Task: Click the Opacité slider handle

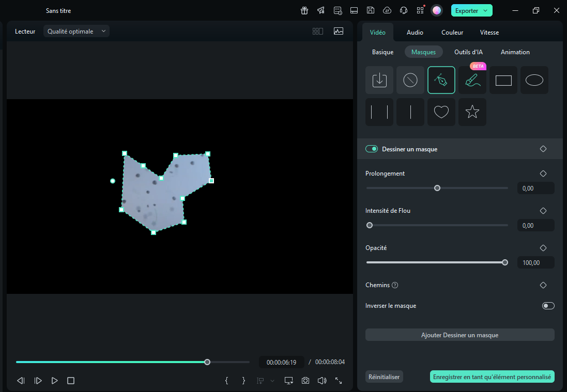Action: [x=505, y=262]
